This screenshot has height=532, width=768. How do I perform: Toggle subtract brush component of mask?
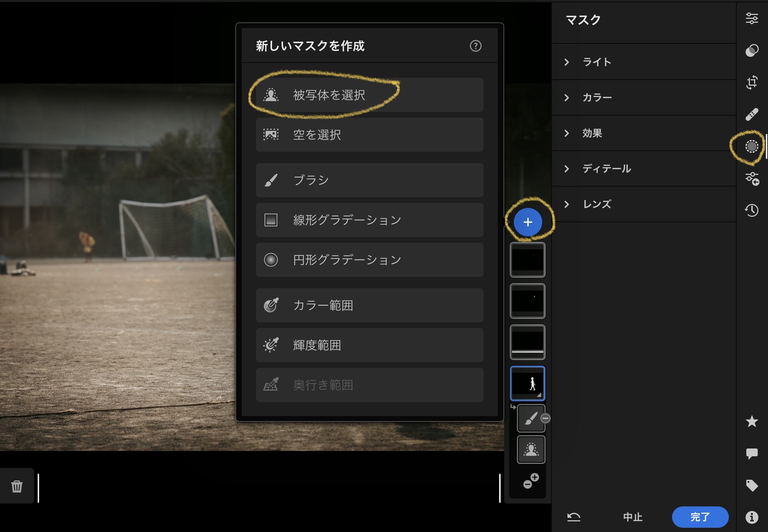pos(531,418)
